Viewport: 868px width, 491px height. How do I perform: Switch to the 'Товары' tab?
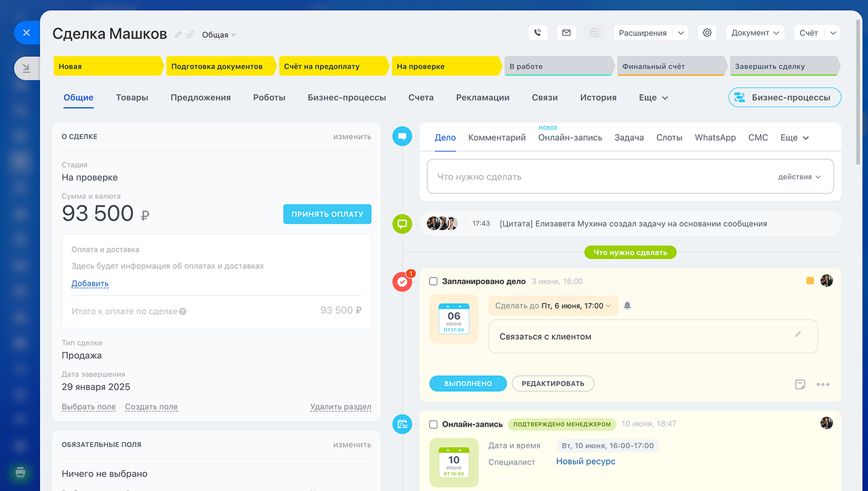pyautogui.click(x=132, y=98)
